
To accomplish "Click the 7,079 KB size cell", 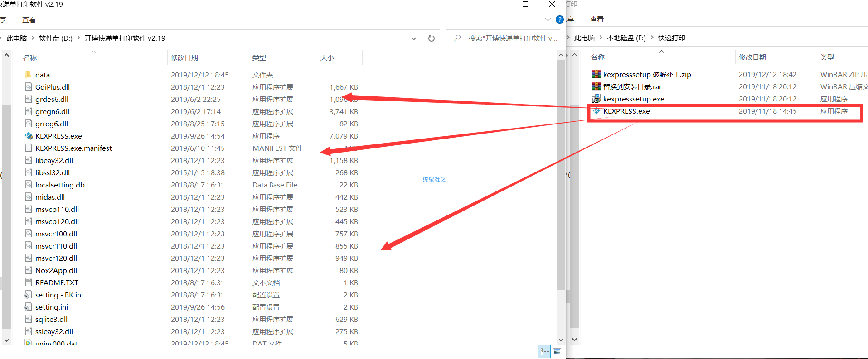I will point(344,136).
